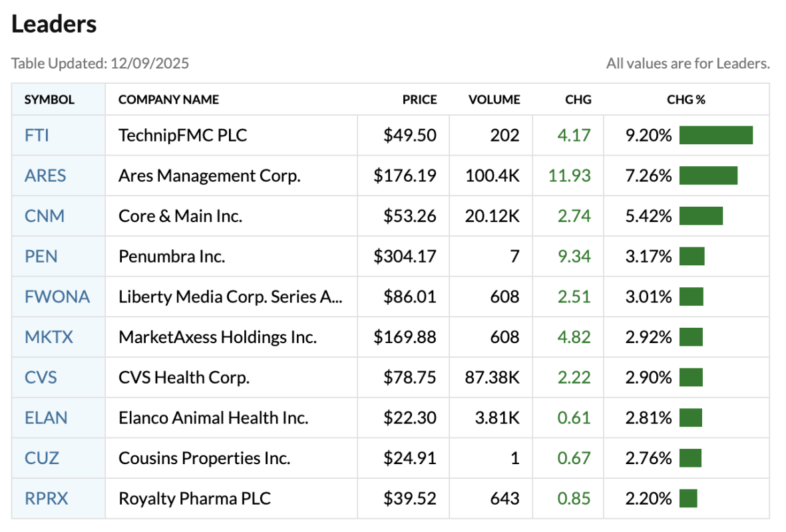Select the ELAN ticker link

(46, 418)
